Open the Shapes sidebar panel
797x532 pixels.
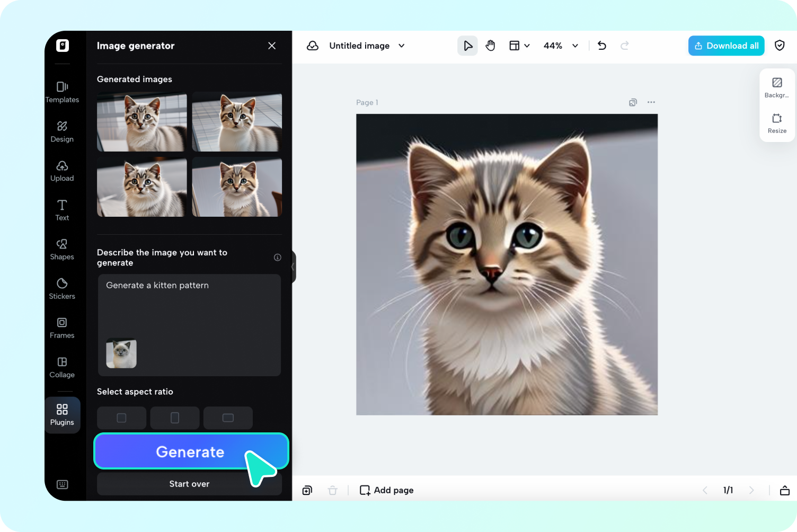coord(62,249)
